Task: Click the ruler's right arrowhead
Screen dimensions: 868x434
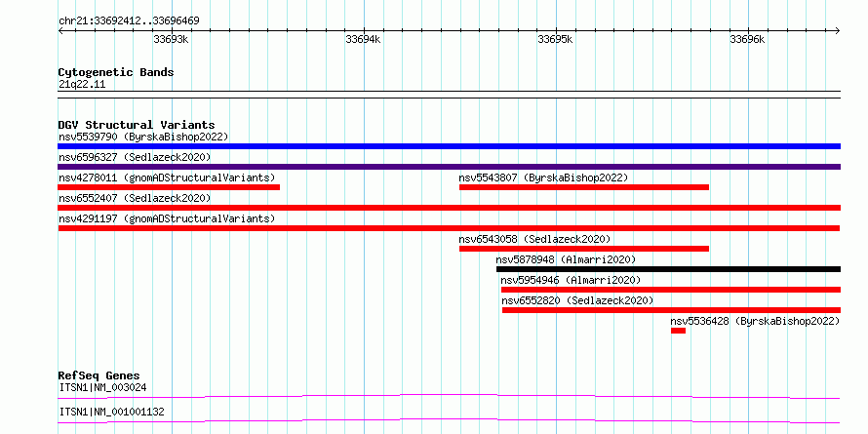Action: [838, 31]
